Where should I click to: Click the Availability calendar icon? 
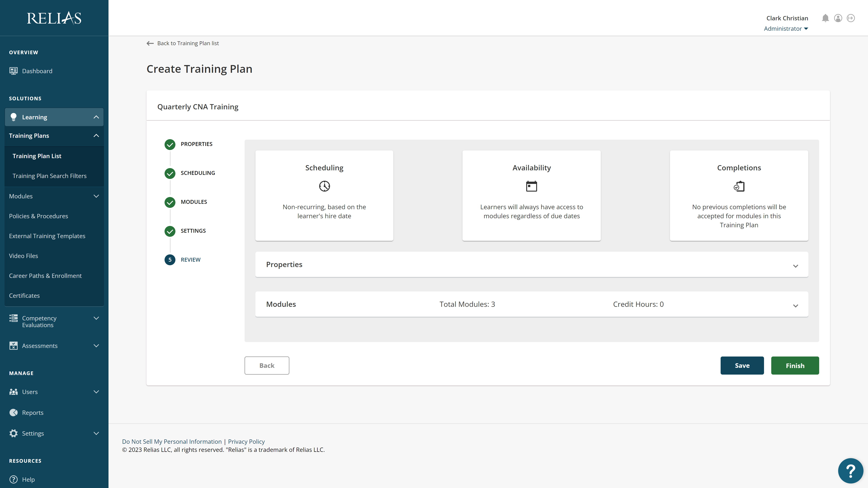click(531, 186)
